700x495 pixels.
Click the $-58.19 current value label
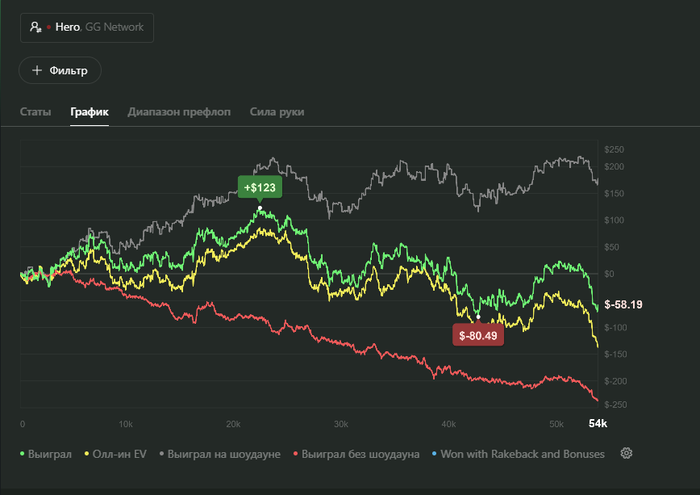point(624,304)
